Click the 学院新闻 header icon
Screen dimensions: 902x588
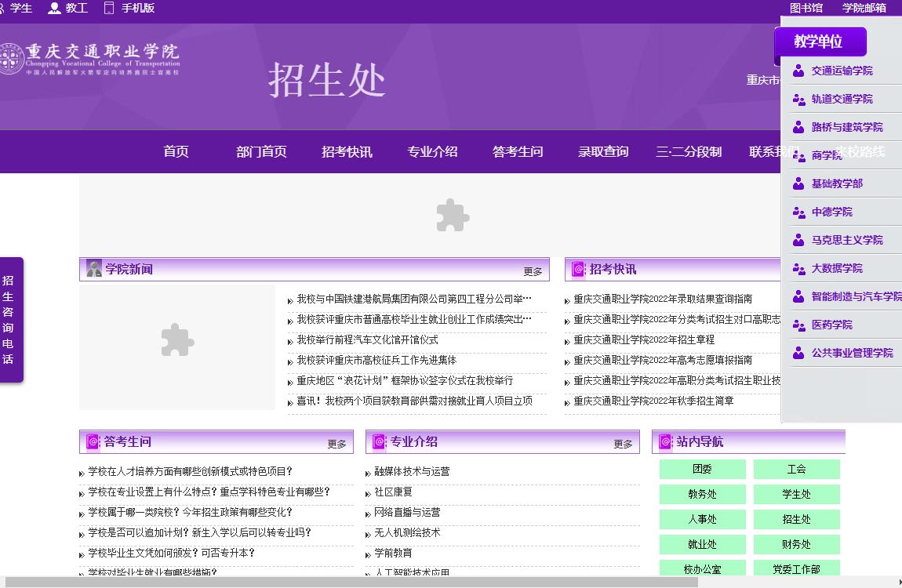click(94, 268)
